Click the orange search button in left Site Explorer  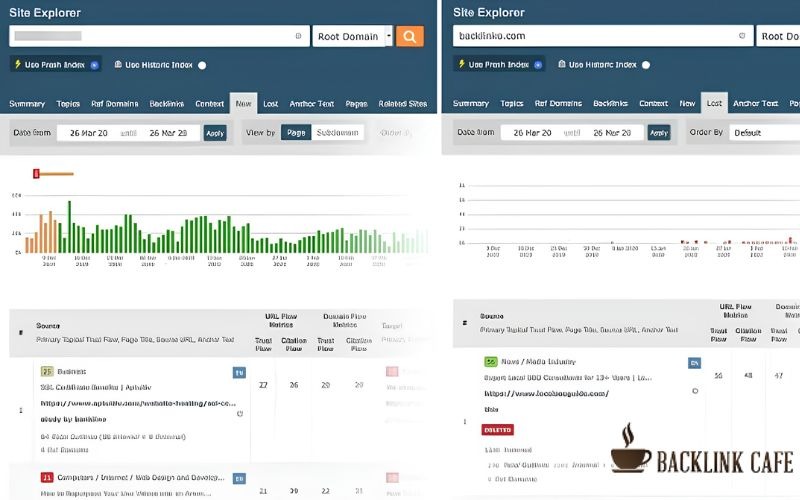click(410, 36)
